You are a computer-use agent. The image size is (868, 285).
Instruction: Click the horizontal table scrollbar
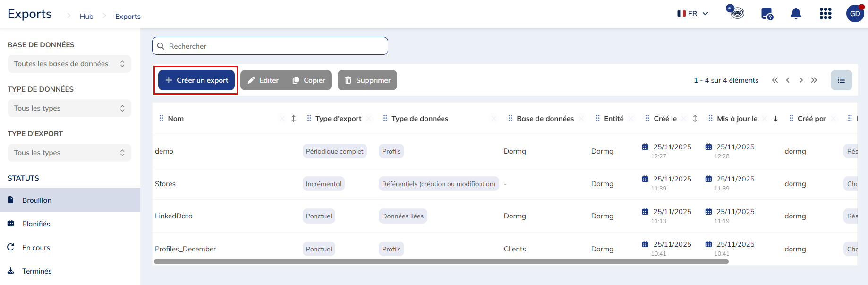click(441, 261)
